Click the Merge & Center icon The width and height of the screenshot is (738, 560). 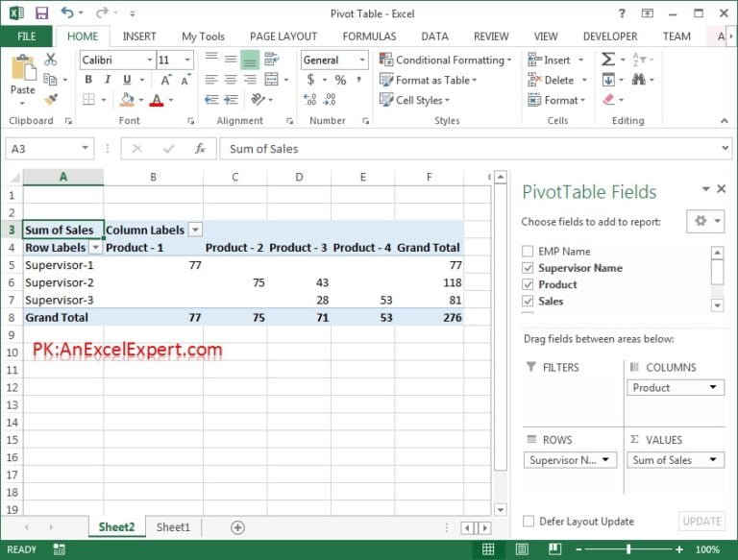(272, 80)
